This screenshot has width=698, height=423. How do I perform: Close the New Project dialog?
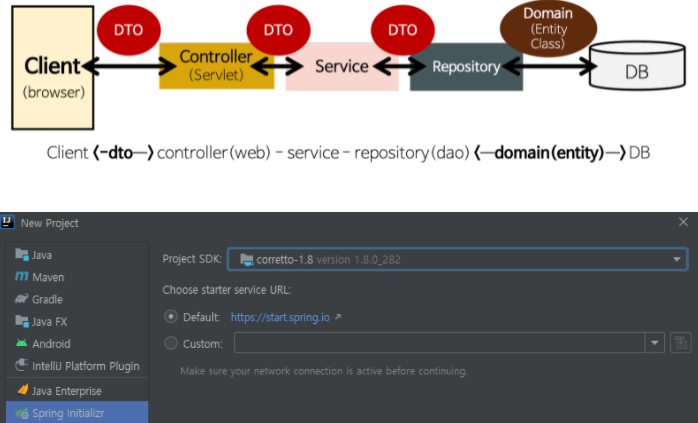click(683, 222)
